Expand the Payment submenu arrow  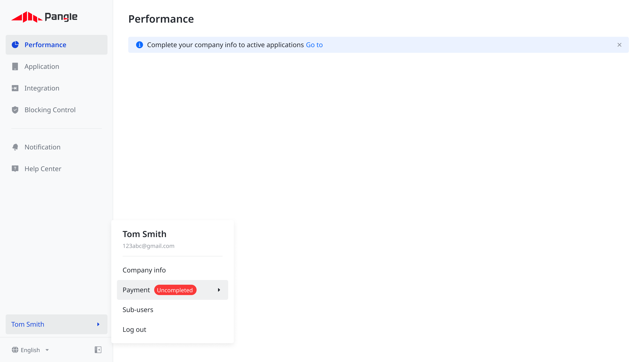click(219, 290)
